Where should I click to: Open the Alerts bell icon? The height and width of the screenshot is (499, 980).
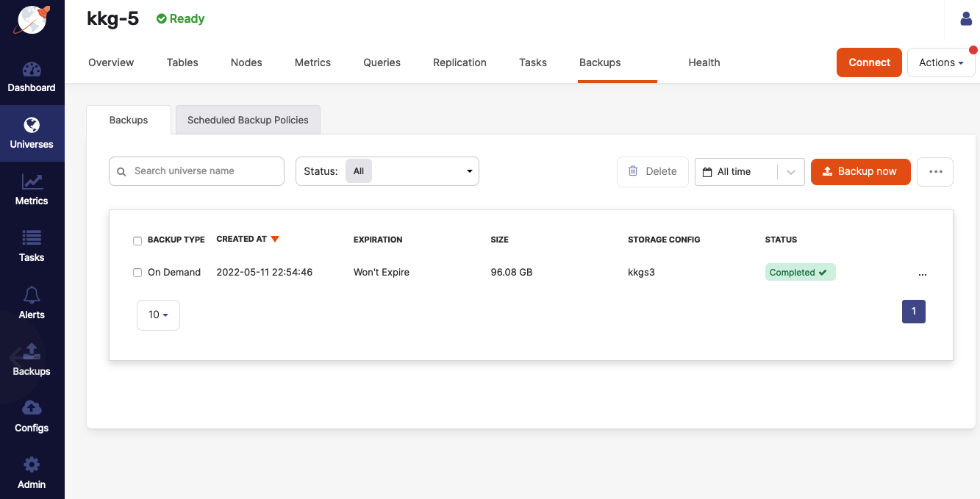click(x=32, y=295)
